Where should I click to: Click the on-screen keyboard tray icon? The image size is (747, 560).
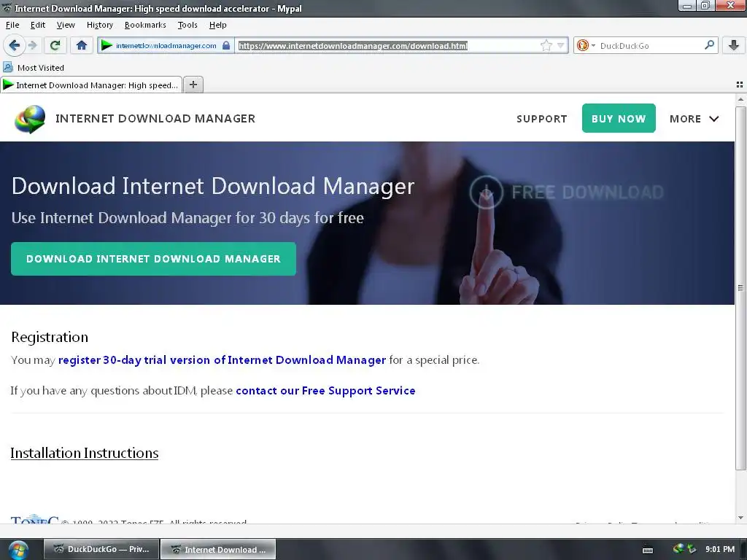[x=648, y=550]
